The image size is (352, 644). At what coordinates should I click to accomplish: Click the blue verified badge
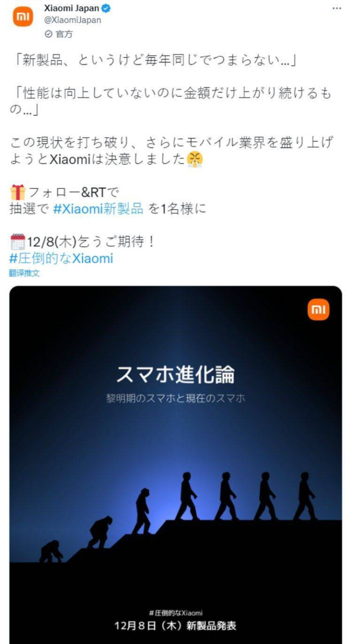pos(106,8)
